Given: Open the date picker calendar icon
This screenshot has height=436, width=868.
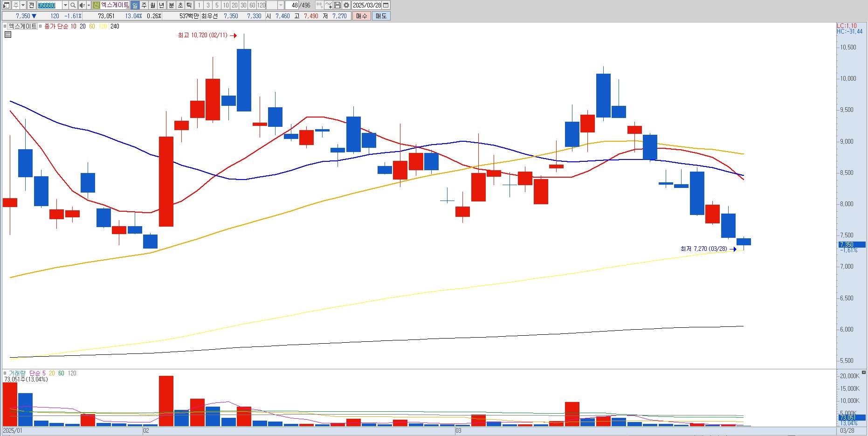Looking at the screenshot, I should pyautogui.click(x=386, y=5).
